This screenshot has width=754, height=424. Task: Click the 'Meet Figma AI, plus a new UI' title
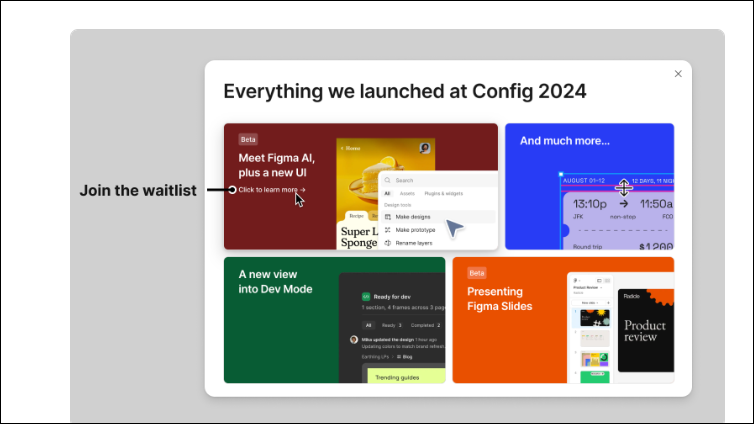click(277, 165)
